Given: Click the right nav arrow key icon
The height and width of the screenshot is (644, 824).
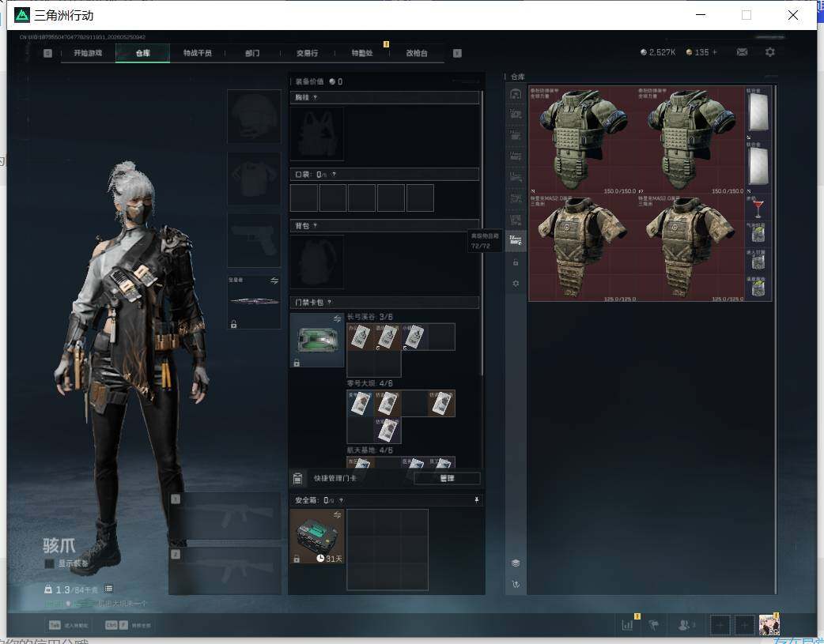Looking at the screenshot, I should tap(457, 53).
